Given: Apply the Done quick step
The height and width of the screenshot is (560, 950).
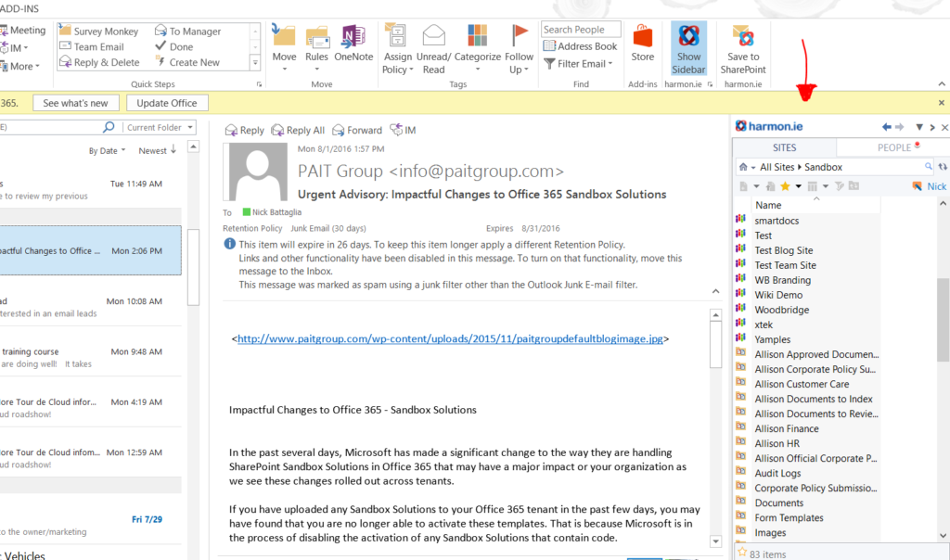Looking at the screenshot, I should tap(173, 46).
